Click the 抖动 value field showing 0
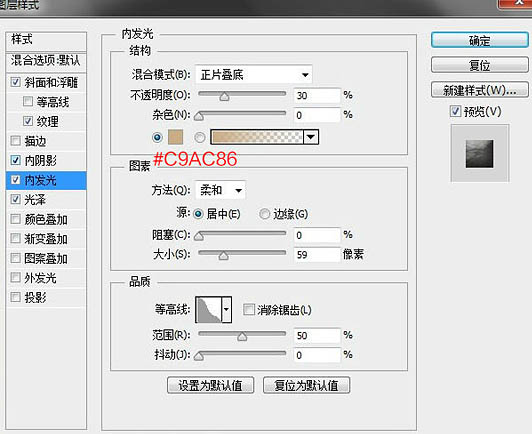Screen dimensions: 532x434 [x=317, y=355]
